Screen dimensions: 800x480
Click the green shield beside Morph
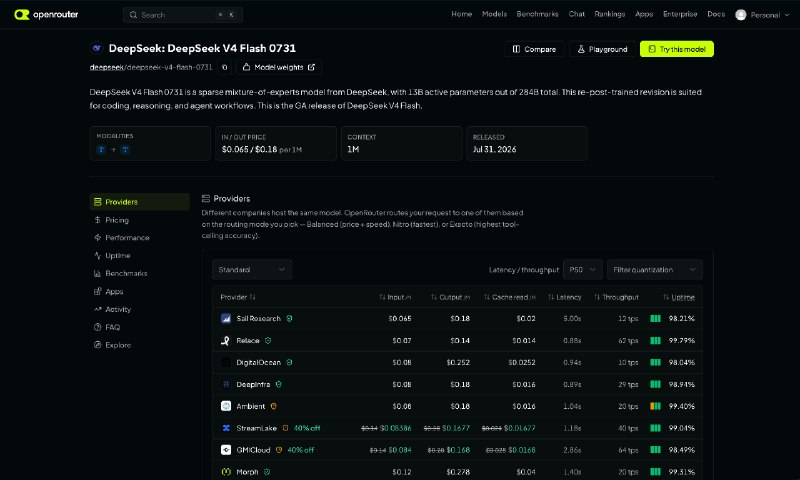coord(267,472)
